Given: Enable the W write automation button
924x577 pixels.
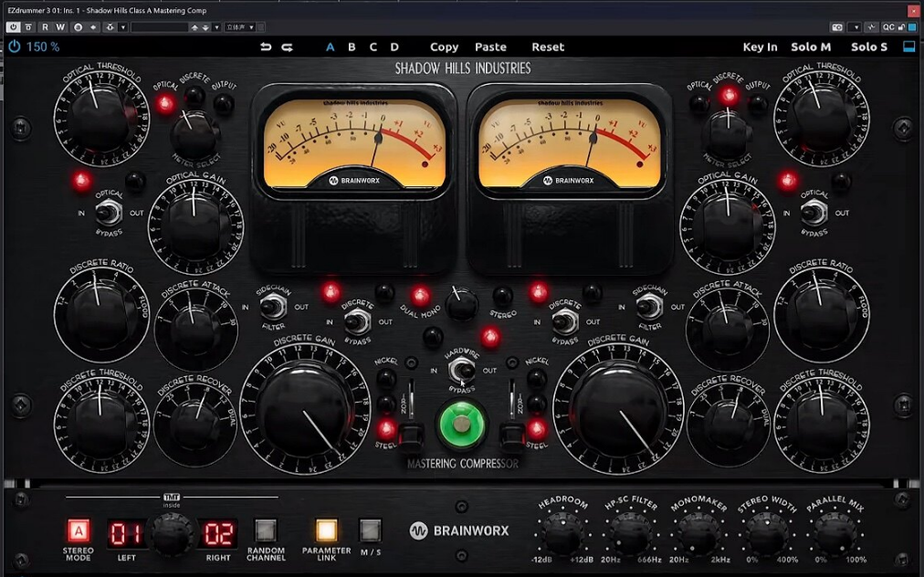Looking at the screenshot, I should 60,27.
